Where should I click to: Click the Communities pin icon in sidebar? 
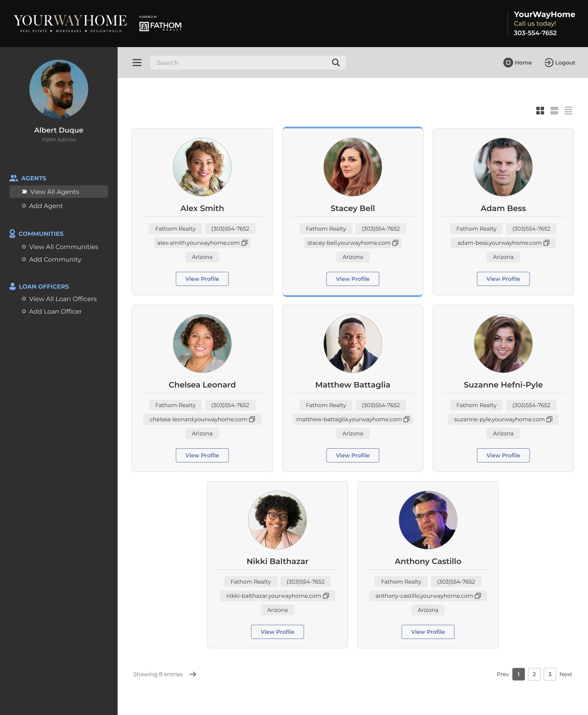pyautogui.click(x=13, y=234)
